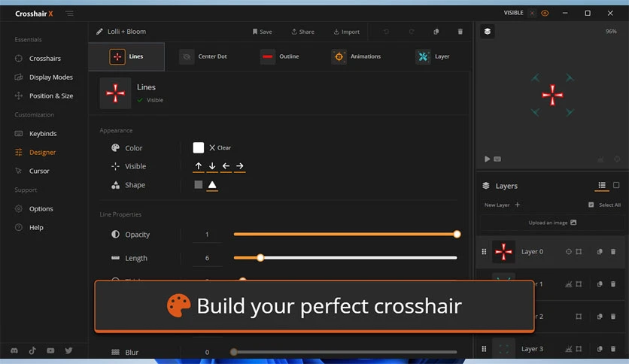629x364 pixels.
Task: Share the crosshair design
Action: [x=302, y=32]
